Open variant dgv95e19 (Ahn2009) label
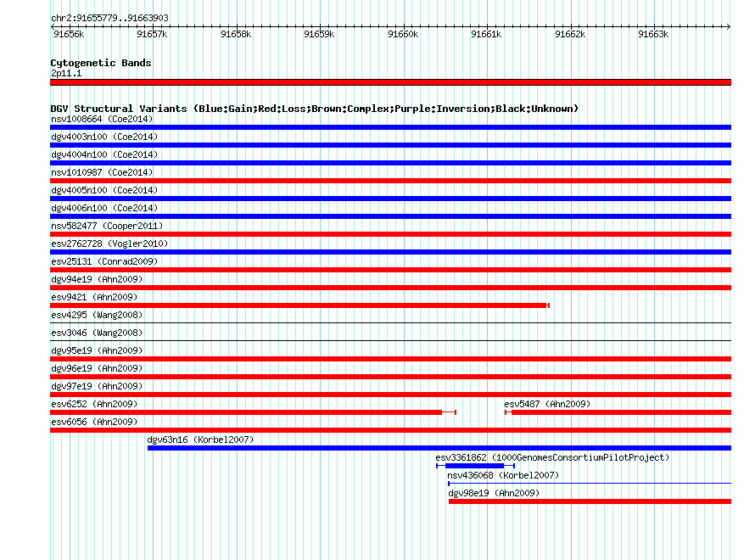The height and width of the screenshot is (560, 755). click(x=97, y=350)
